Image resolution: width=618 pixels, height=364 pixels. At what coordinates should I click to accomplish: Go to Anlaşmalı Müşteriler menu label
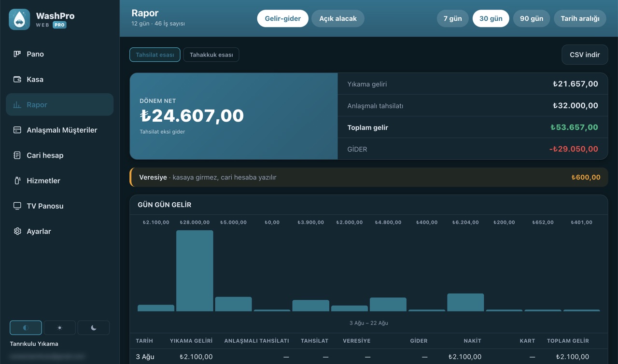(x=62, y=130)
